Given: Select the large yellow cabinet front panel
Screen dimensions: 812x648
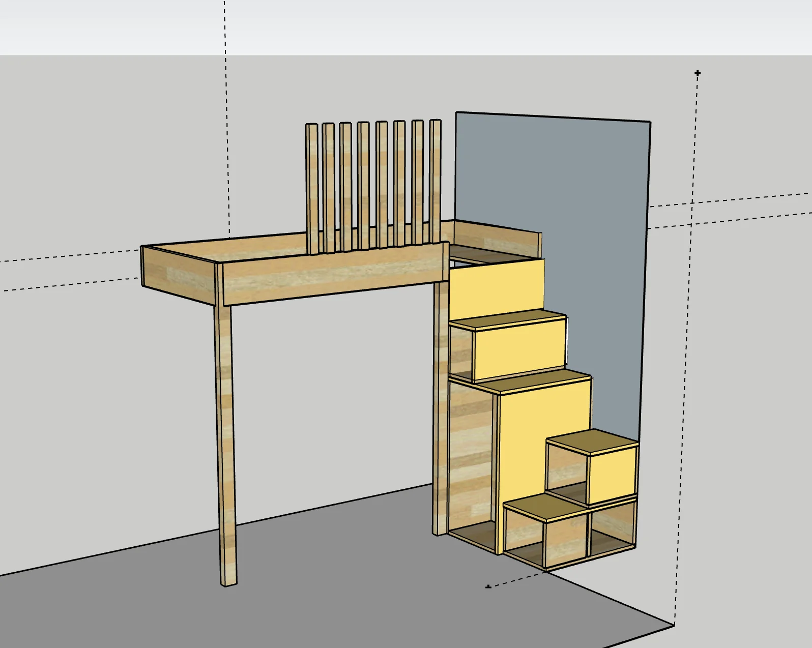Looking at the screenshot, I should click(544, 448).
